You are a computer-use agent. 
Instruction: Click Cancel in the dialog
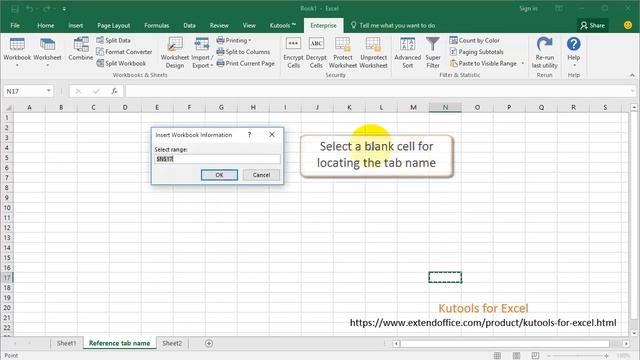pyautogui.click(x=261, y=175)
